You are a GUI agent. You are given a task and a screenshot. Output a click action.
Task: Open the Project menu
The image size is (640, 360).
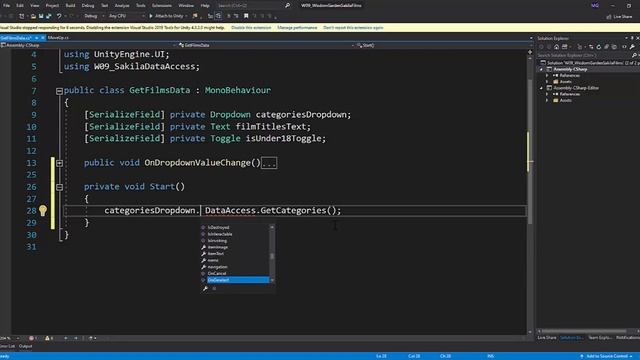point(52,6)
